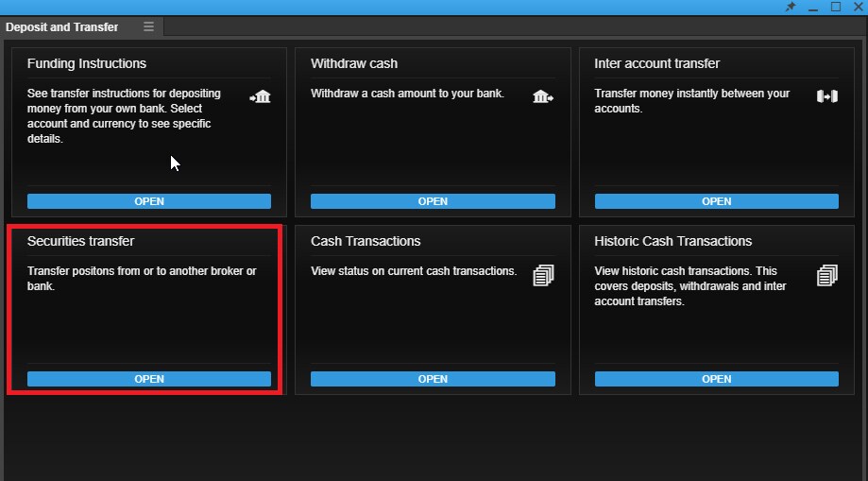868x481 pixels.
Task: Open the Withdraw cash form
Action: pos(433,201)
